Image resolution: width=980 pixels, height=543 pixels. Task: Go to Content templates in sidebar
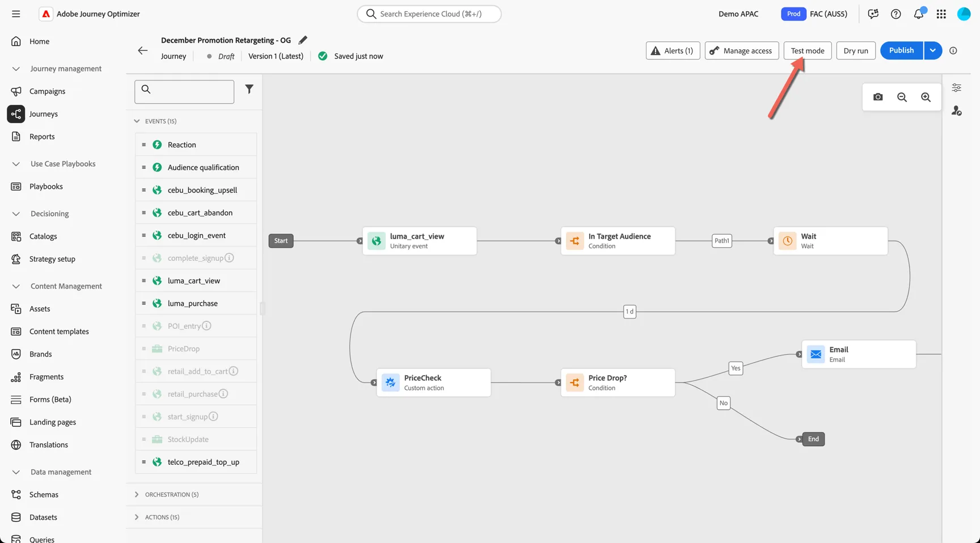(x=59, y=332)
